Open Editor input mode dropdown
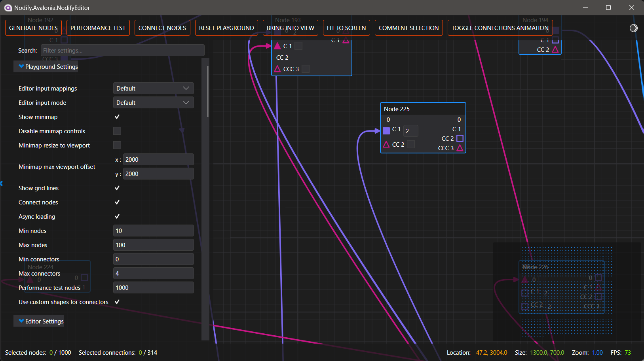Viewport: 644px width, 361px height. (154, 102)
